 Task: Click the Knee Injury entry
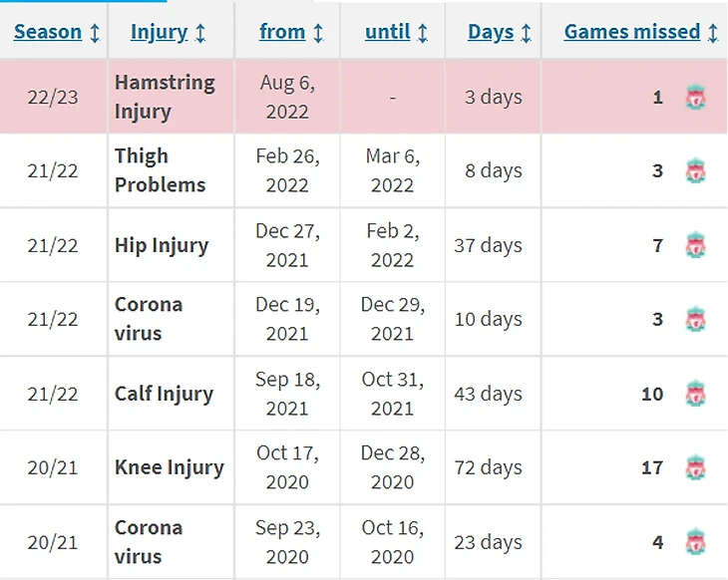point(169,467)
